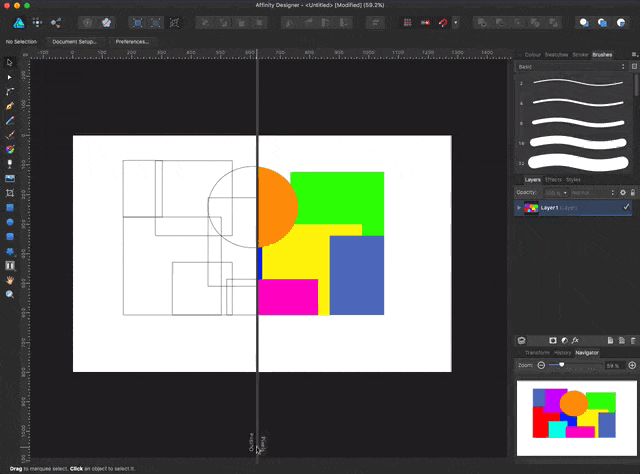Pick the Pen tool in the toolbox
The height and width of the screenshot is (474, 641).
tap(10, 105)
